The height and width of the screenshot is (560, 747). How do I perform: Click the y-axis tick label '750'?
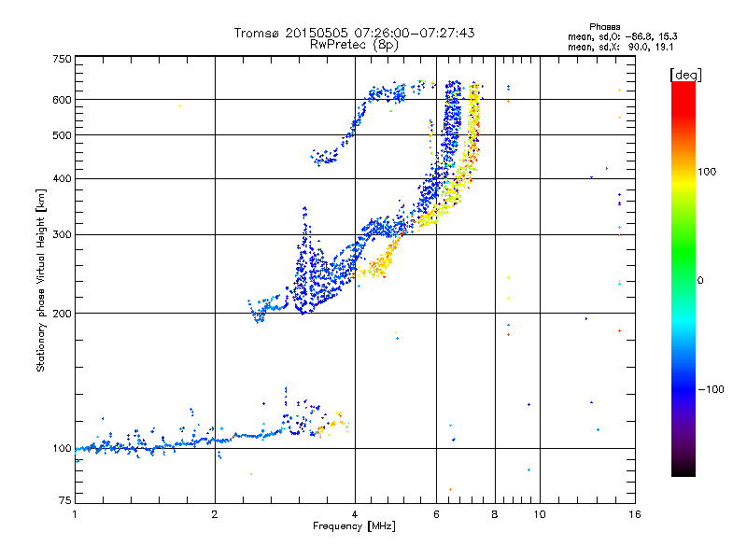click(62, 59)
